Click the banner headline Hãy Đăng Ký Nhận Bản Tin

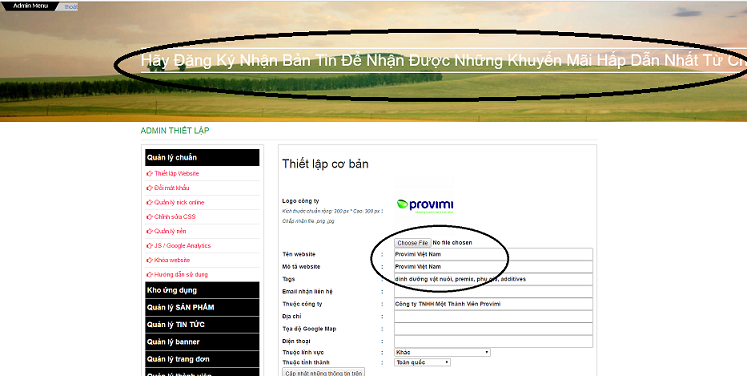pos(444,61)
